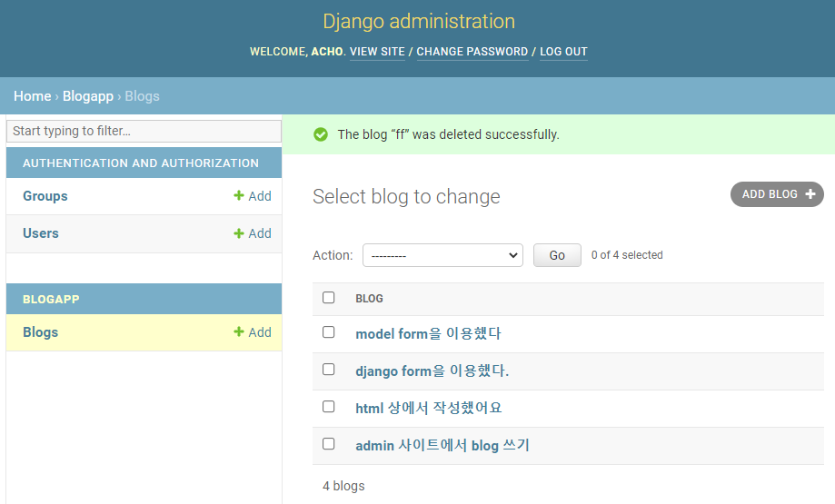Open the Action dropdown menu

click(x=442, y=255)
